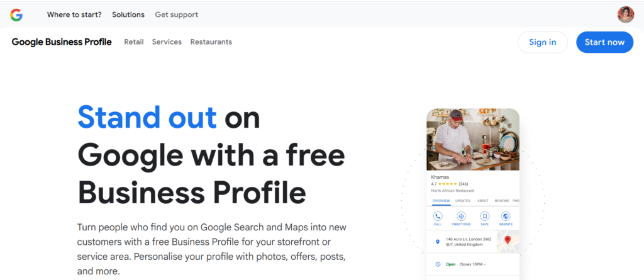Screen dimensions: 644x280
Task: Tap the Directions icon in profile preview
Action: (x=461, y=216)
